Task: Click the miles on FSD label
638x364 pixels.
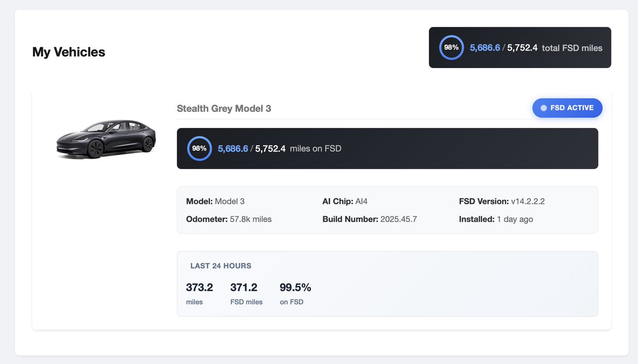Action: [315, 149]
